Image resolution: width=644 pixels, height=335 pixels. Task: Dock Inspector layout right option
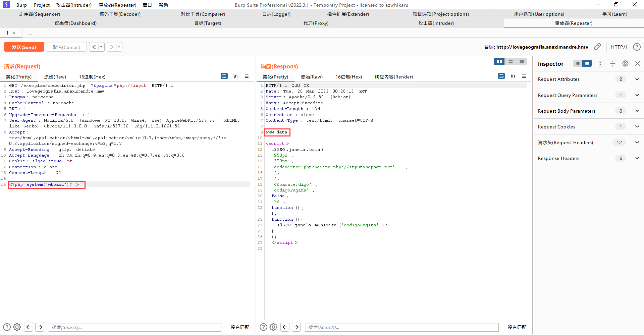[x=587, y=63]
